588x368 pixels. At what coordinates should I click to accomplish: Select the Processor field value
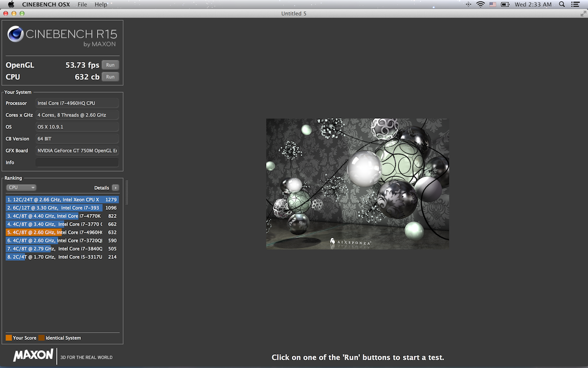tap(77, 103)
